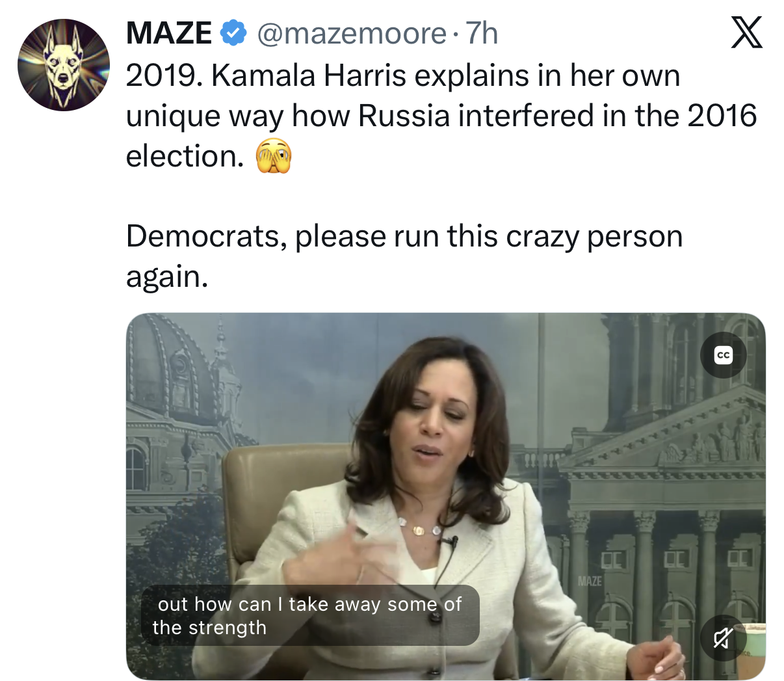Open the @mazemoore handle link
The width and height of the screenshot is (784, 681).
tap(352, 33)
